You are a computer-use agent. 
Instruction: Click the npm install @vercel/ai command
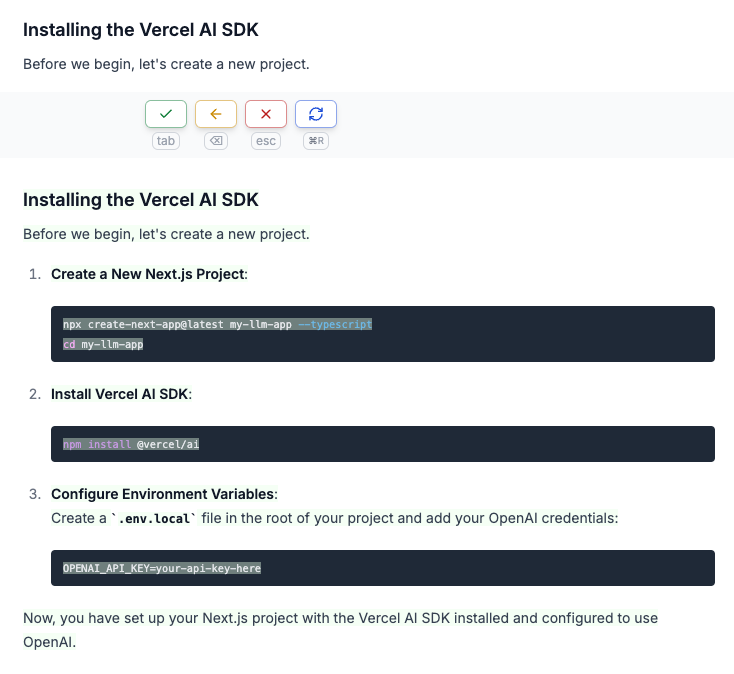(x=131, y=444)
